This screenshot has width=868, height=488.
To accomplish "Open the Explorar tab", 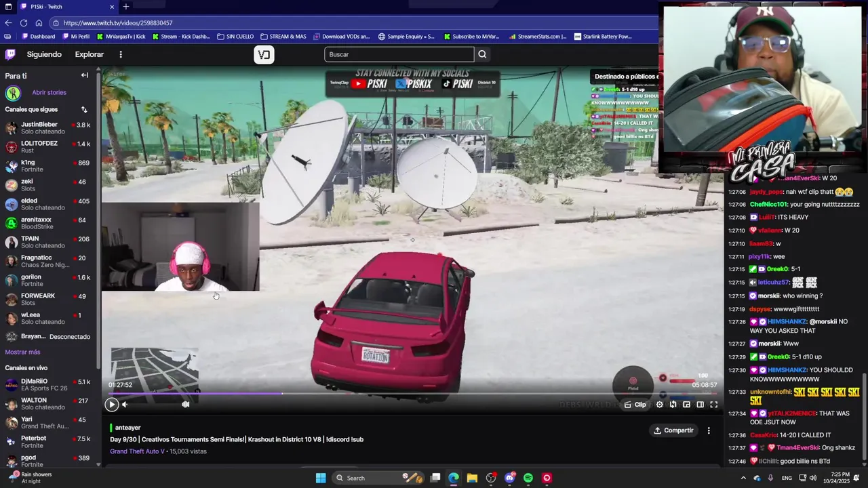I will click(x=90, y=54).
